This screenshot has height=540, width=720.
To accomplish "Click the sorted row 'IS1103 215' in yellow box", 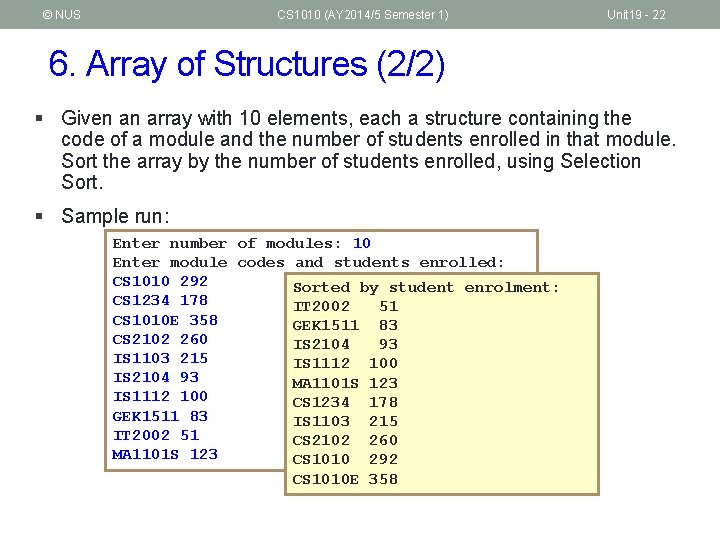I will click(345, 422).
